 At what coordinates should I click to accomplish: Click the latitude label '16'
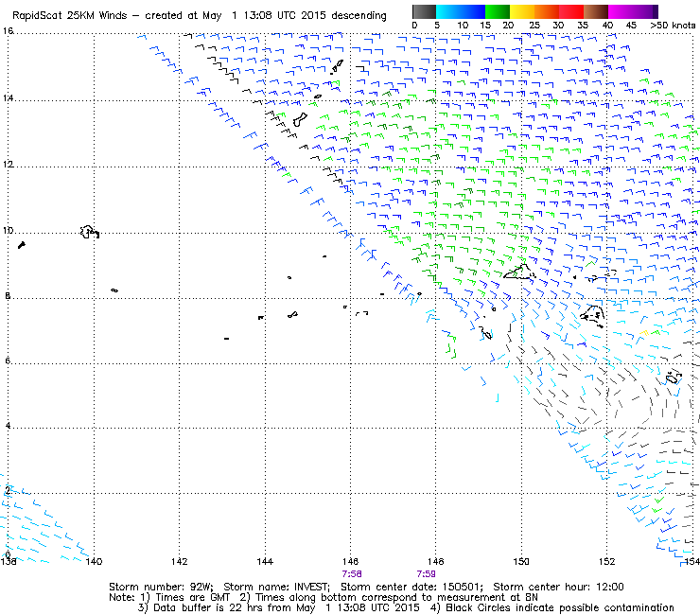tap(8, 31)
